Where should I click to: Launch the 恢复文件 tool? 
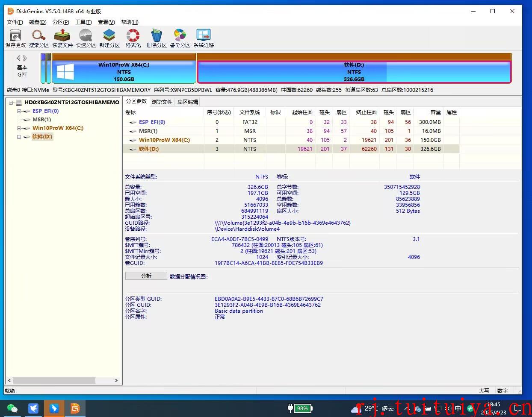(x=62, y=38)
